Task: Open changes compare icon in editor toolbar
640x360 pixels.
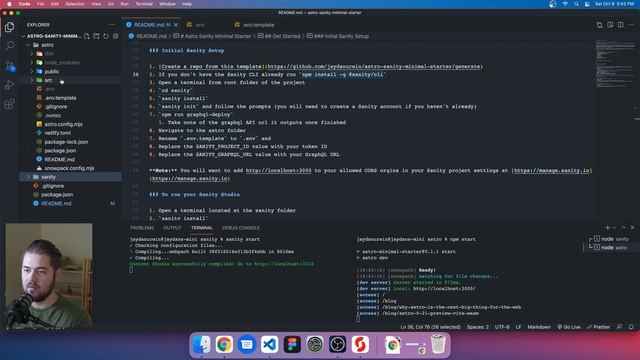Action: coord(599,25)
